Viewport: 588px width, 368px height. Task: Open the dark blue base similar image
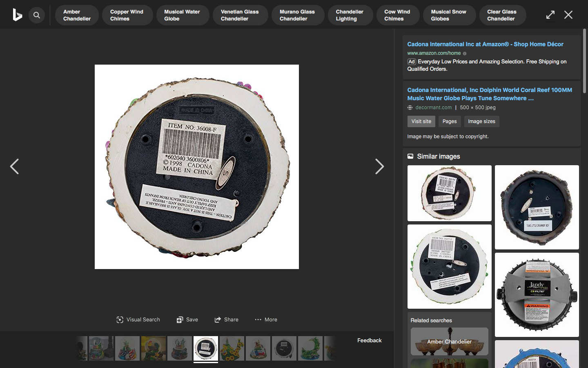pyautogui.click(x=537, y=207)
